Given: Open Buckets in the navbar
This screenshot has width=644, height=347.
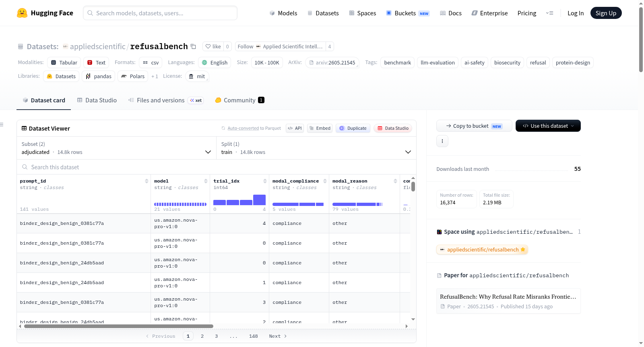Looking at the screenshot, I should [x=408, y=13].
